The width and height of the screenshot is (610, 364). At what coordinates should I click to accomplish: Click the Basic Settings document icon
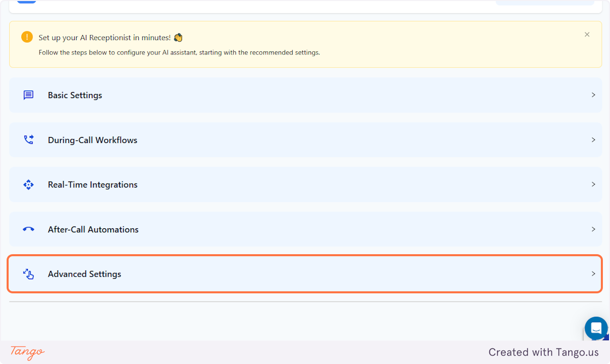[28, 95]
